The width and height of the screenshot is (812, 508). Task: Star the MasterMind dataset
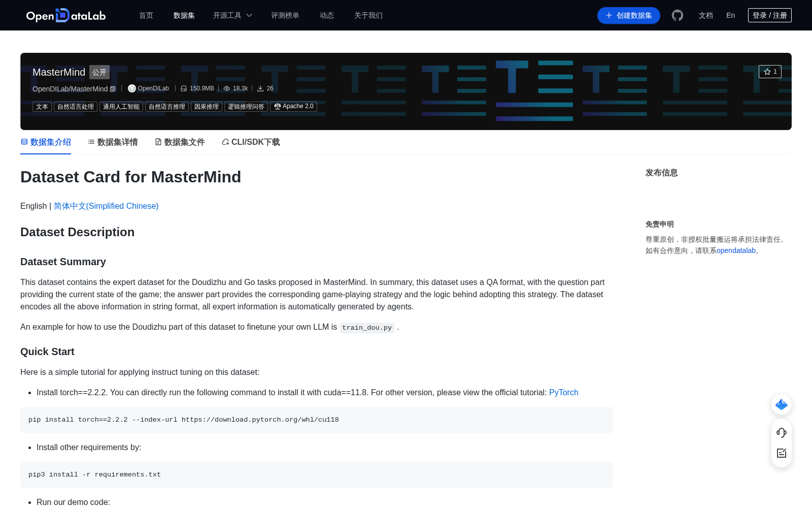click(770, 72)
